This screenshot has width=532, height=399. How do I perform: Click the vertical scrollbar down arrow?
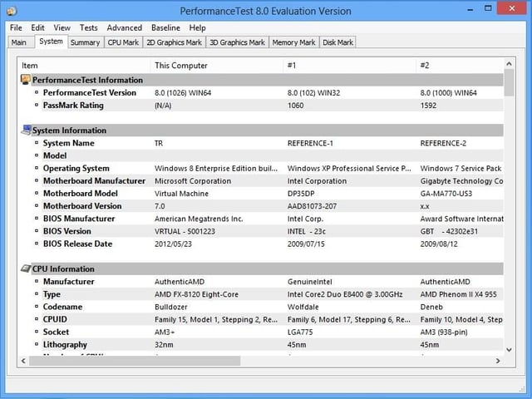coord(509,349)
